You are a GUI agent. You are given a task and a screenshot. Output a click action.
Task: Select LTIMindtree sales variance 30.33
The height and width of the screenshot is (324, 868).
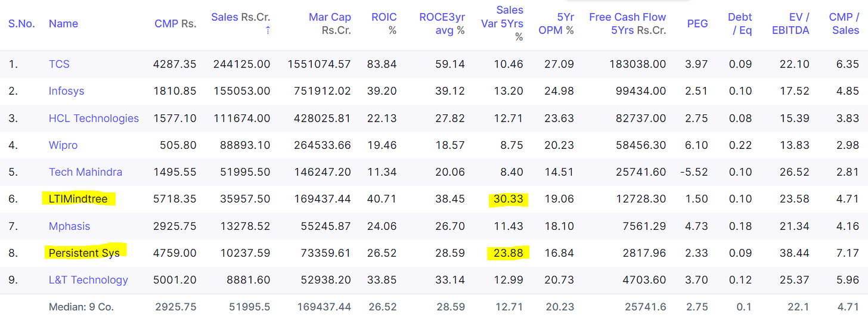click(509, 199)
